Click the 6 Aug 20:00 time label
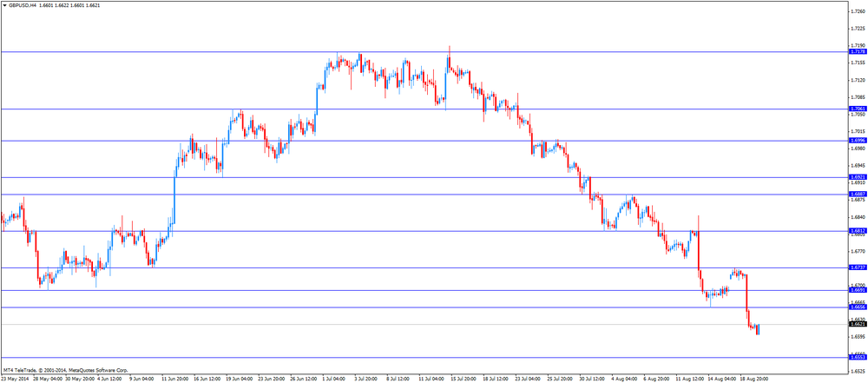The width and height of the screenshot is (868, 383). (x=658, y=380)
